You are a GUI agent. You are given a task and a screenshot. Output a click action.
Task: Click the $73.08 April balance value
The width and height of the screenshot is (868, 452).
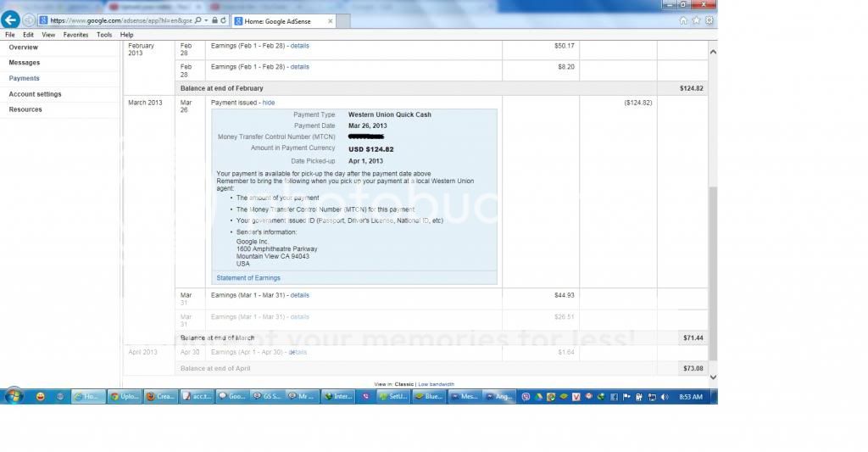click(x=693, y=368)
